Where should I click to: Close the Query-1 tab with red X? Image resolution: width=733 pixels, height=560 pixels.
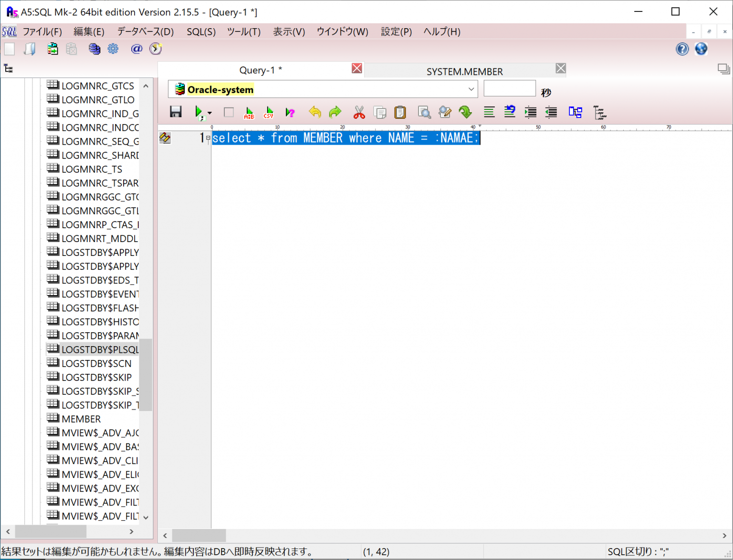point(356,68)
